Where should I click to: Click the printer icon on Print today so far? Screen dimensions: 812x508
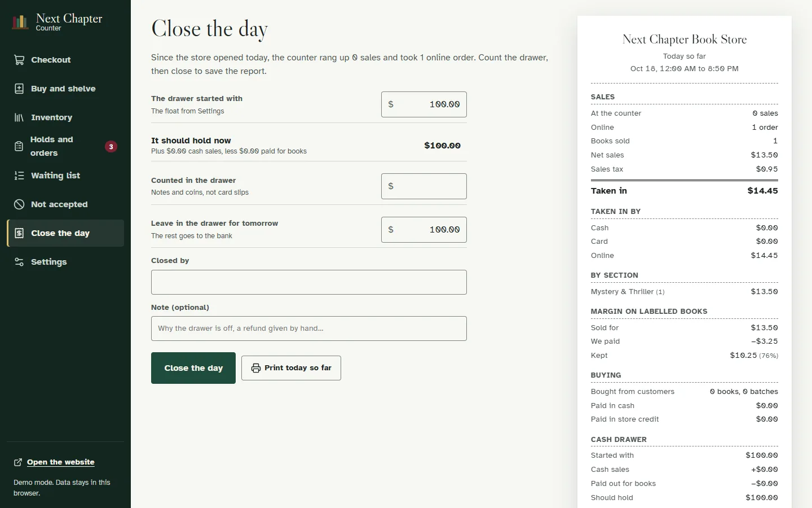pos(256,368)
